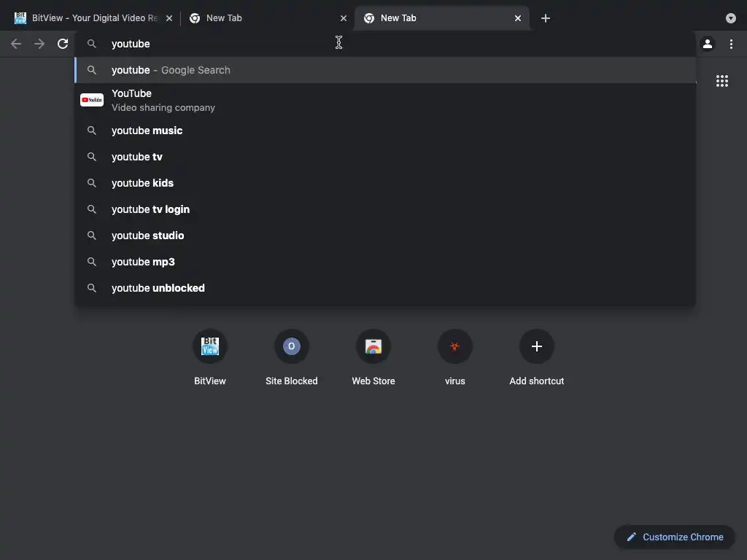Open the tab search dropdown arrow
Viewport: 747px width, 560px height.
(731, 18)
